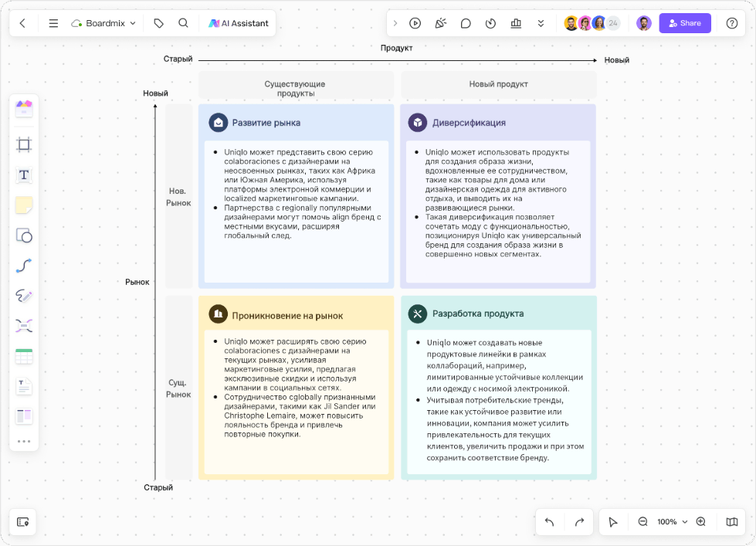The width and height of the screenshot is (756, 546).
Task: Click the Share button
Action: 685,23
